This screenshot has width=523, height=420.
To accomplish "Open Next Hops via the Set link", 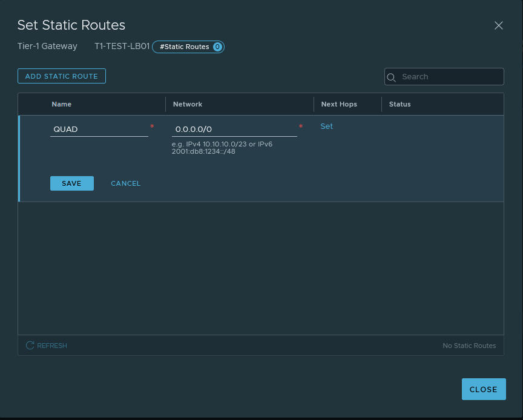I will pyautogui.click(x=326, y=126).
